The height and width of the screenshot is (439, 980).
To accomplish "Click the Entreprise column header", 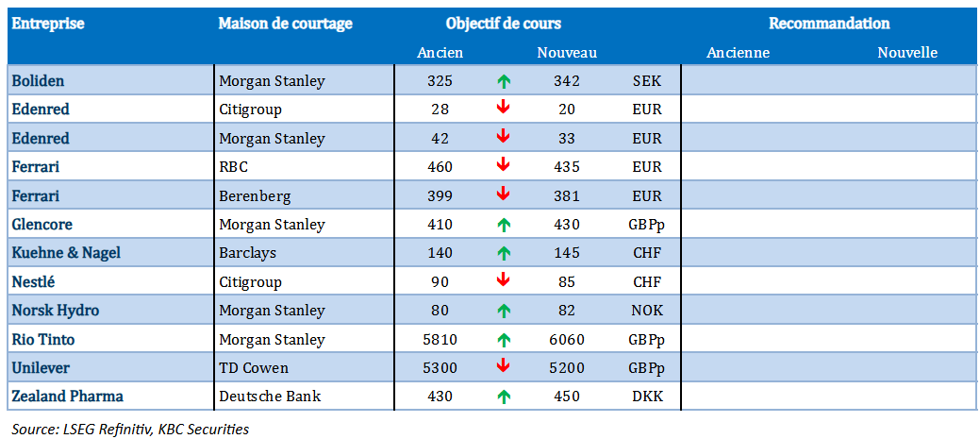I will pyautogui.click(x=48, y=24).
